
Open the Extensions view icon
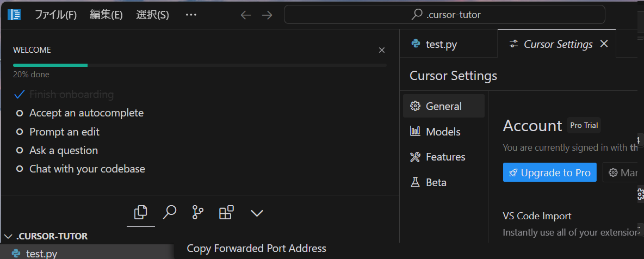[x=226, y=212]
